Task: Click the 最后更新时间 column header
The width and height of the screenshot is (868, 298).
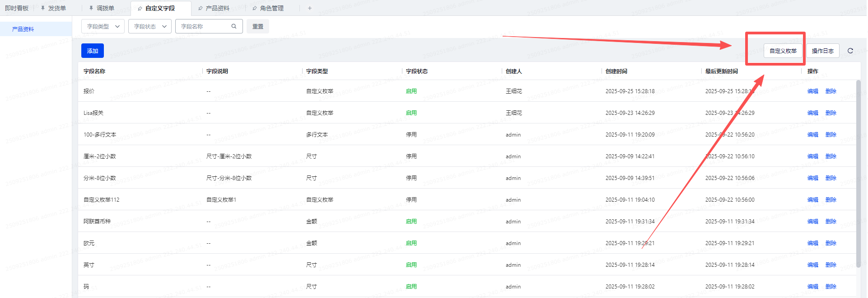Action: point(722,71)
